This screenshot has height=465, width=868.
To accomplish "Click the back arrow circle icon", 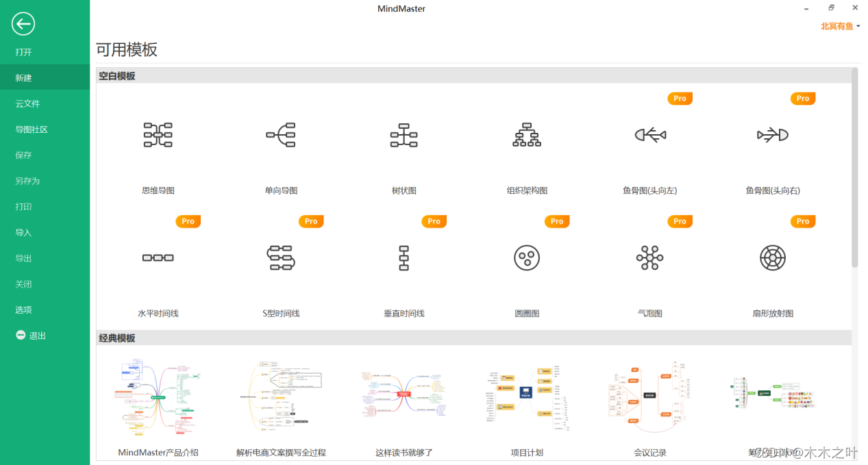I will click(x=23, y=24).
